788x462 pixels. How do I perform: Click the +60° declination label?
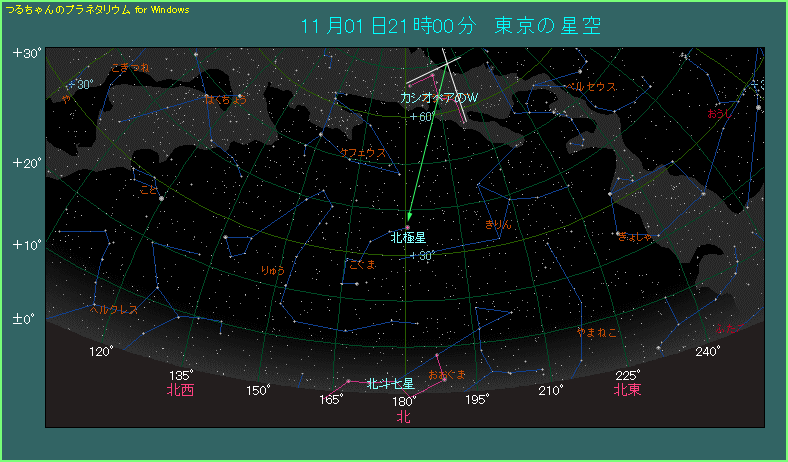pos(422,117)
